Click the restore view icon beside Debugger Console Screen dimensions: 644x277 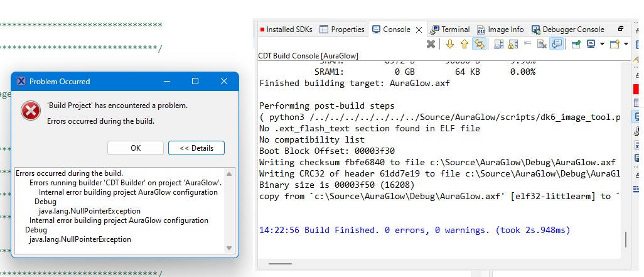(x=621, y=29)
